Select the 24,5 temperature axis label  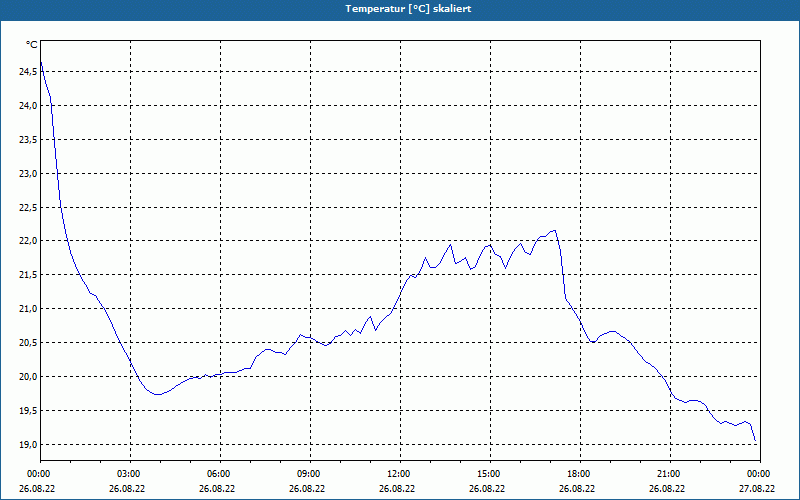coord(28,72)
